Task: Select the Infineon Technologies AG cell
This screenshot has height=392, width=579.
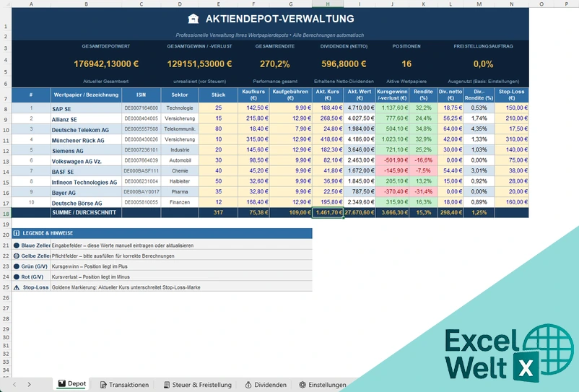Action: point(86,182)
